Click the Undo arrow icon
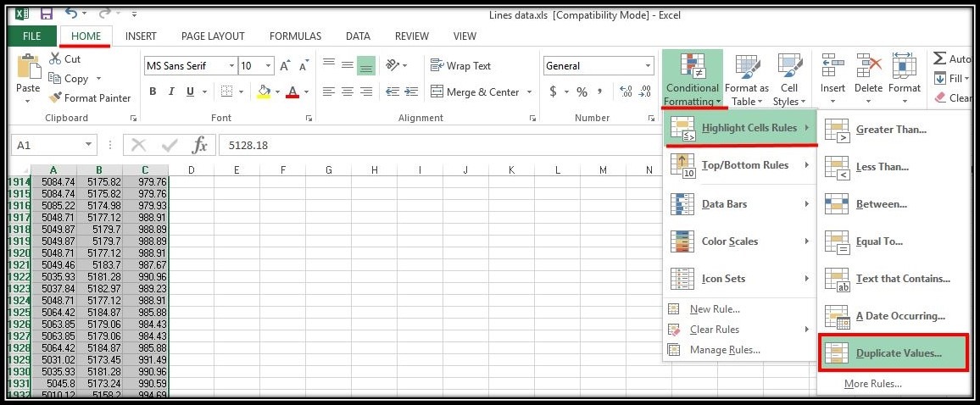The height and width of the screenshot is (405, 980). [71, 13]
